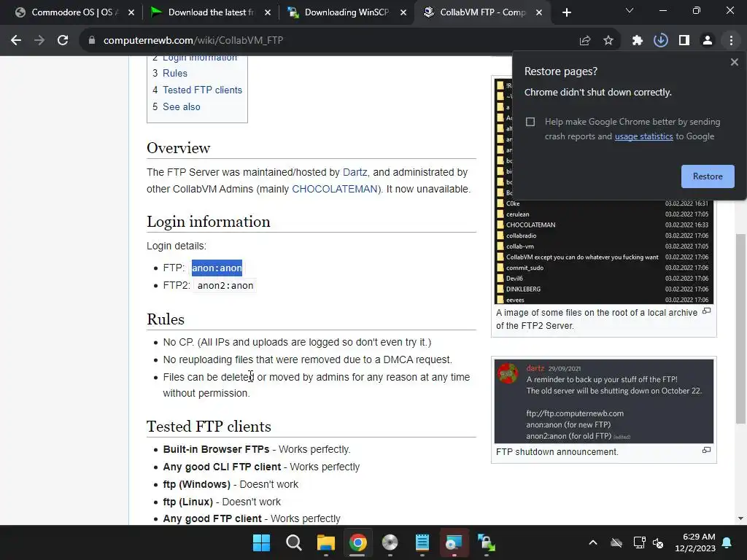Open the clock showing 6:29 AM
The height and width of the screenshot is (560, 747).
click(x=694, y=542)
